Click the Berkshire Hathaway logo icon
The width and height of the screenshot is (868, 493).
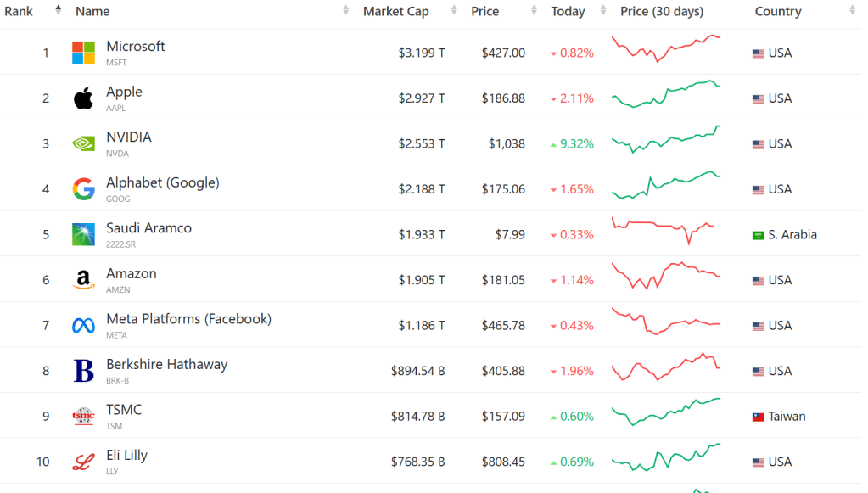click(83, 371)
